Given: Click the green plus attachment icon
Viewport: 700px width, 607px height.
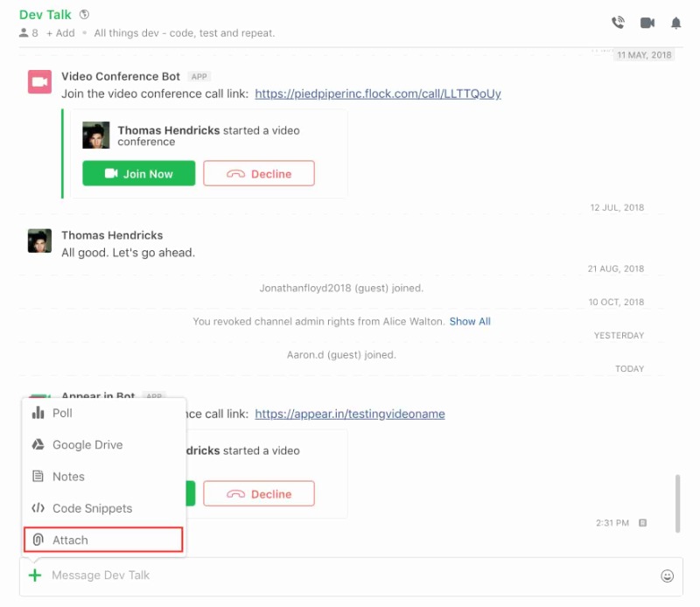Looking at the screenshot, I should tap(35, 576).
